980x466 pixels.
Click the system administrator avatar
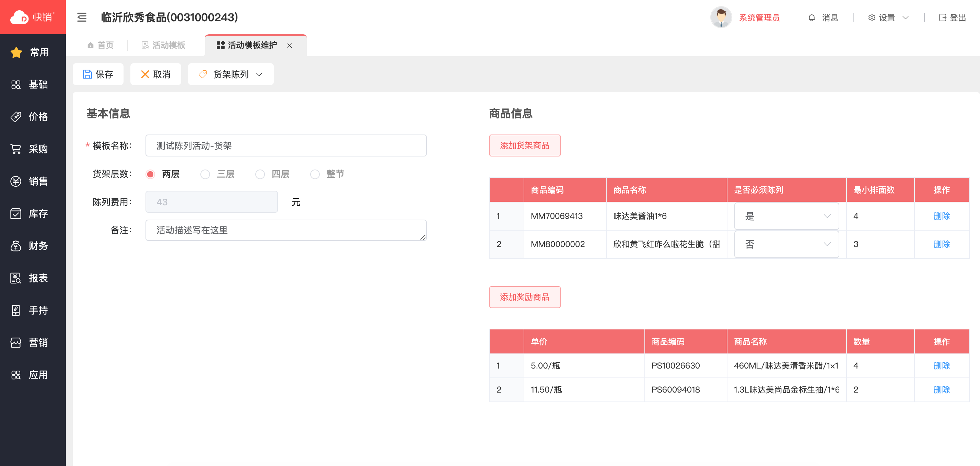pos(721,18)
